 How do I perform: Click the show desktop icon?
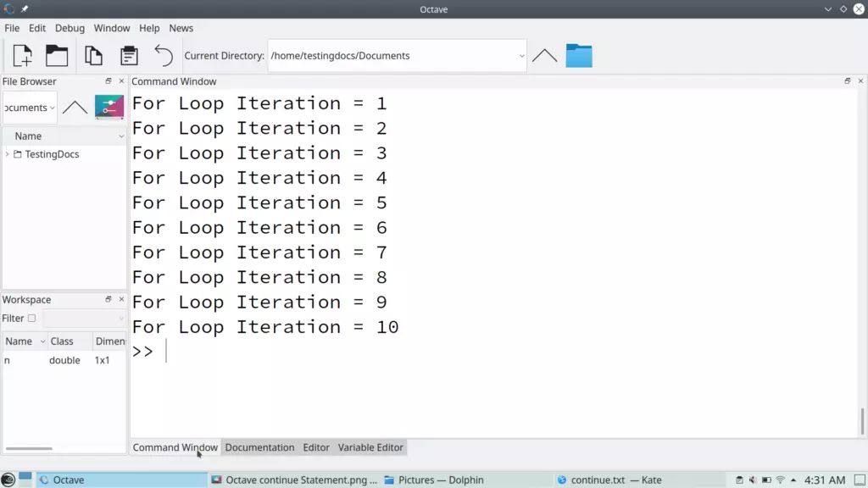coord(860,480)
